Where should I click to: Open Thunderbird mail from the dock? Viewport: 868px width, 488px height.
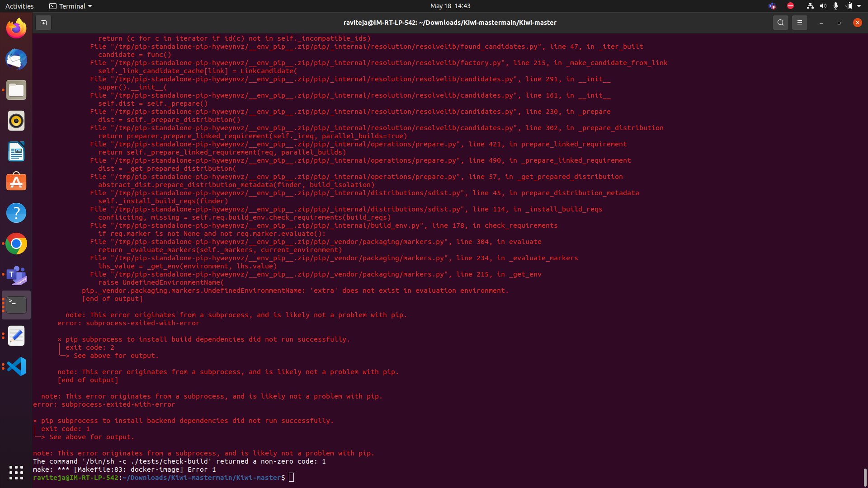point(16,59)
